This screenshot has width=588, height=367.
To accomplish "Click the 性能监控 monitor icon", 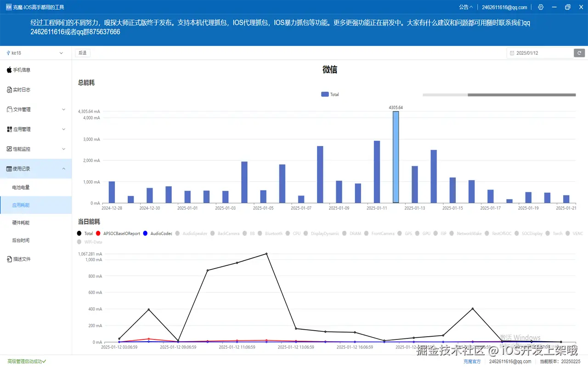I will pos(9,149).
